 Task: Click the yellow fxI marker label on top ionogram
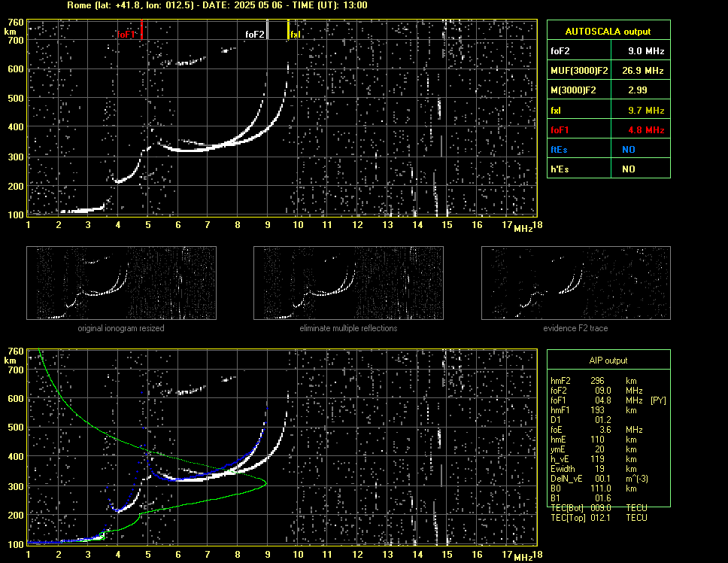(295, 35)
